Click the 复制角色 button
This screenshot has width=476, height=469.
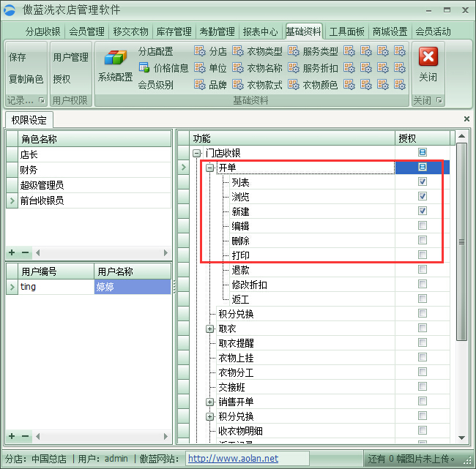(26, 79)
